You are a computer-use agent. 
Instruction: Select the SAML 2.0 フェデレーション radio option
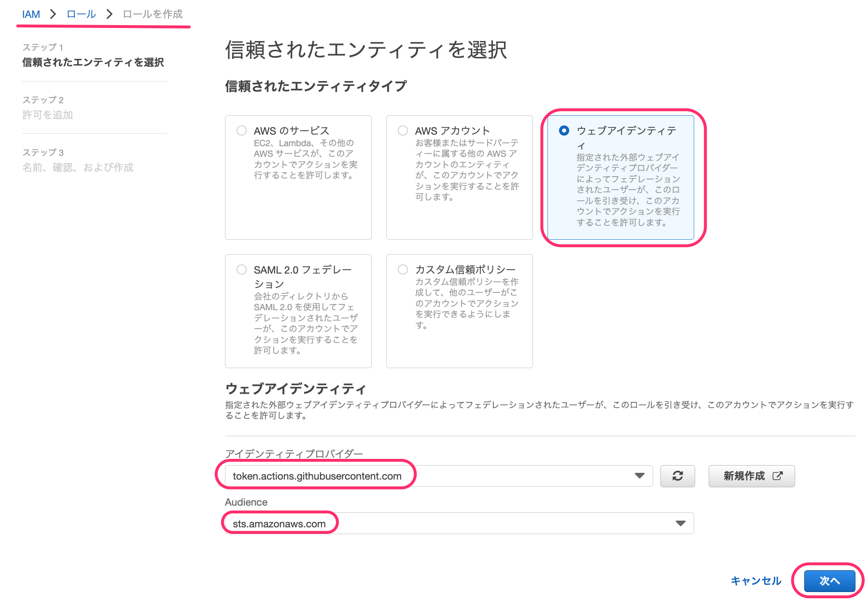point(241,270)
